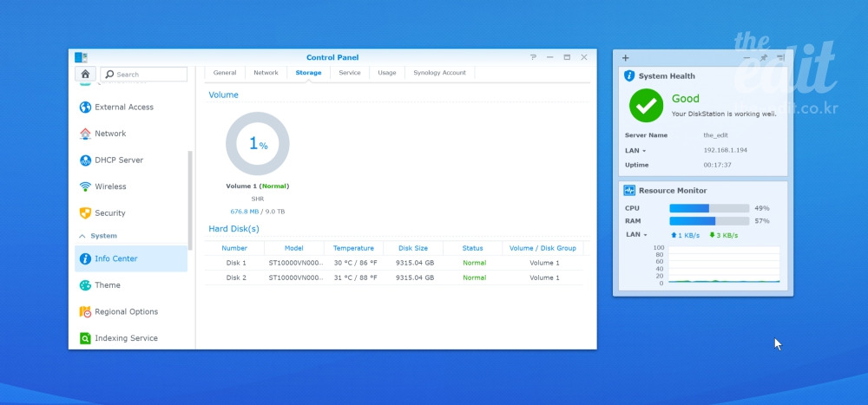The height and width of the screenshot is (405, 868).
Task: Click the help question mark icon
Action: click(x=533, y=57)
